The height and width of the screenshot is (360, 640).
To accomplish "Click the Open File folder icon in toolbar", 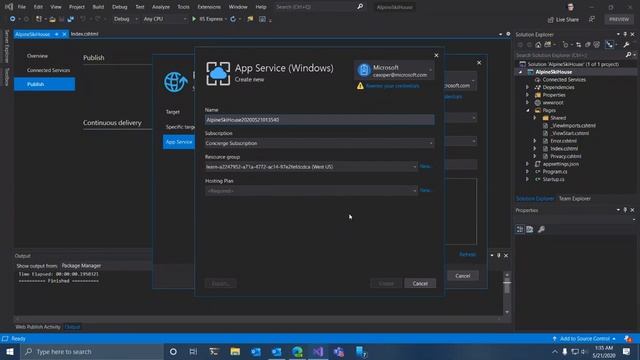I will (x=52, y=19).
